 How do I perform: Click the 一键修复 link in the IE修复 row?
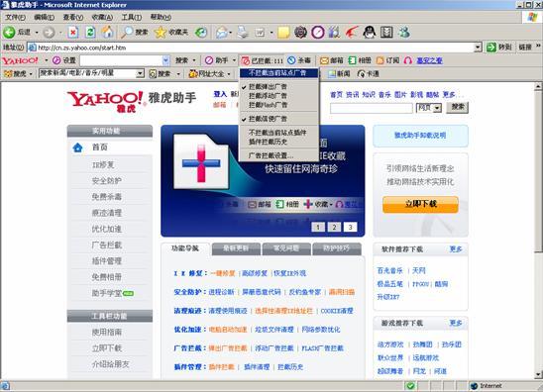pyautogui.click(x=223, y=273)
